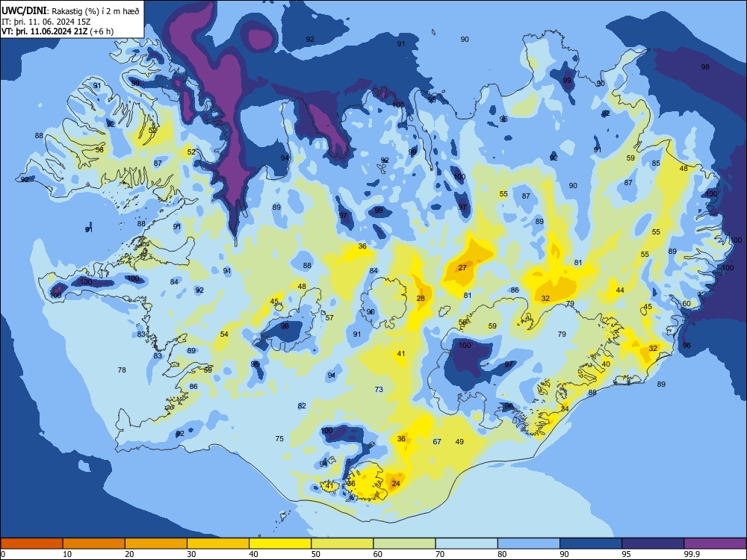This screenshot has height=560, width=747.
Task: Click the humidity value '73' on map
Action: click(379, 389)
